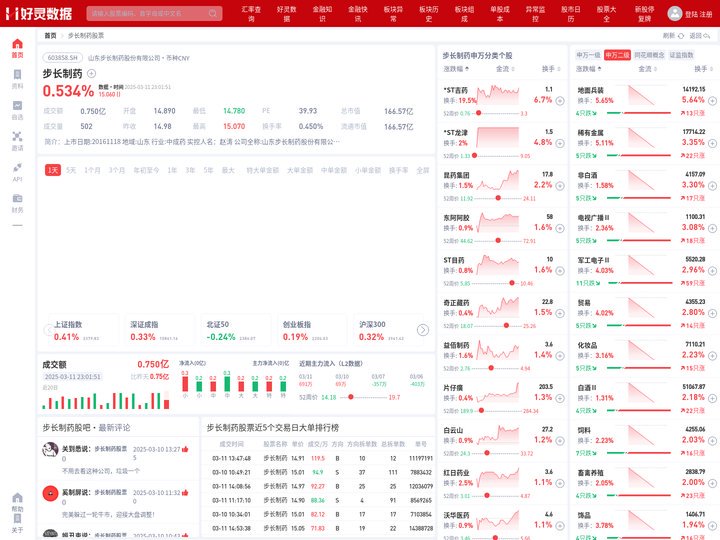The height and width of the screenshot is (540, 720).
Task: Sort individual stocks by 金流
Action: point(505,69)
